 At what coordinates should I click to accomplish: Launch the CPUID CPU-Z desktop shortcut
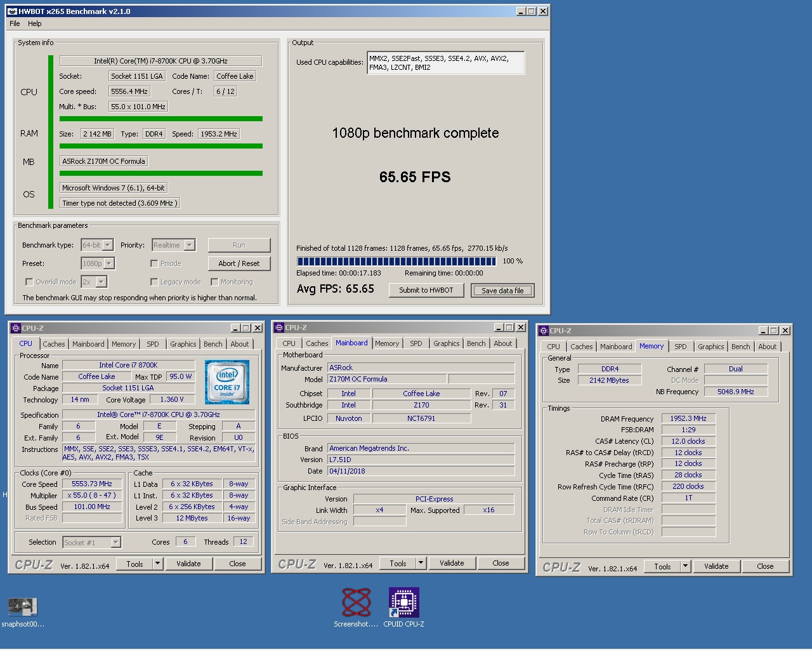403,602
